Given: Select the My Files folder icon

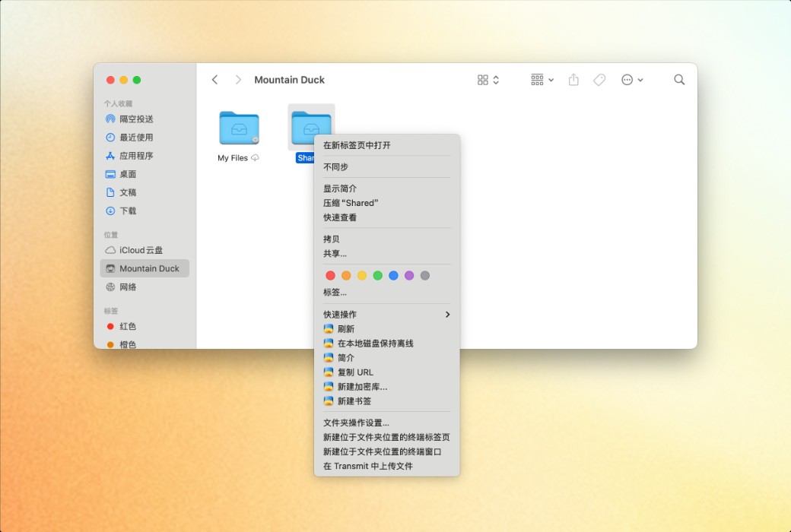Looking at the screenshot, I should click(239, 128).
